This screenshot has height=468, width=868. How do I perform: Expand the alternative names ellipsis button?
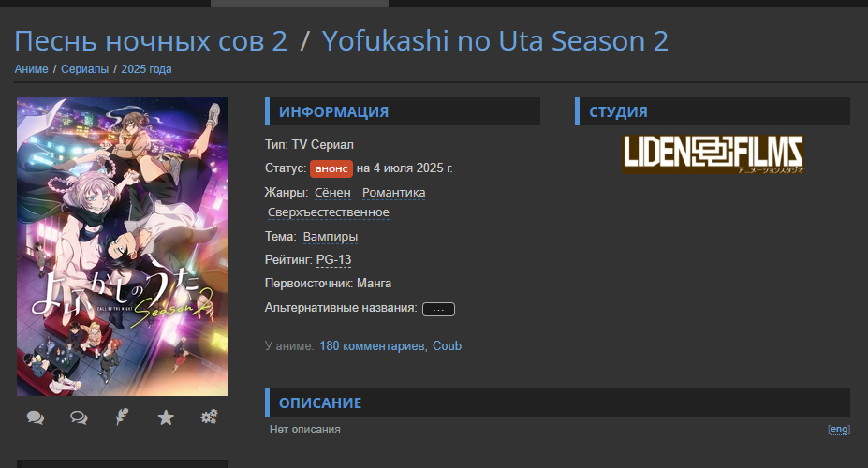coord(438,309)
